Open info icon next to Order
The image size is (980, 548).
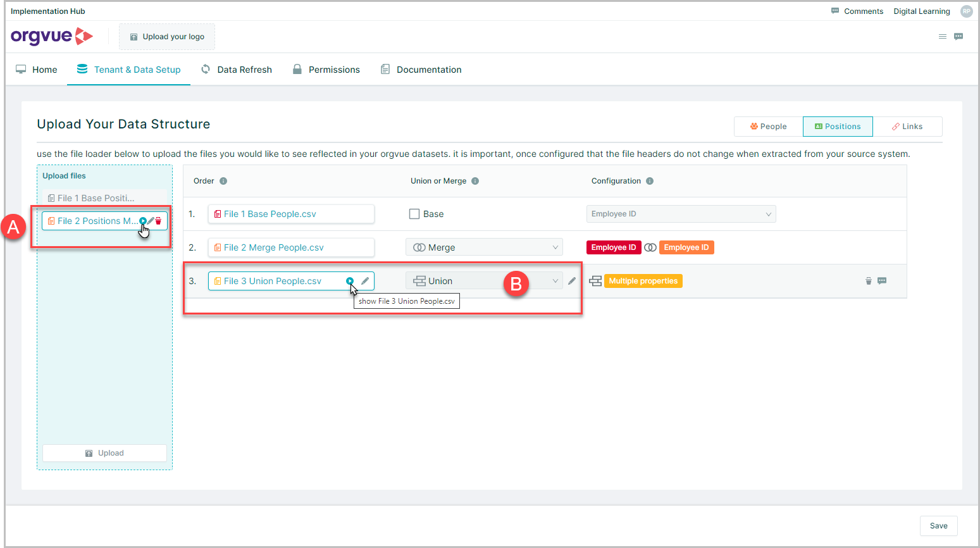coord(223,181)
